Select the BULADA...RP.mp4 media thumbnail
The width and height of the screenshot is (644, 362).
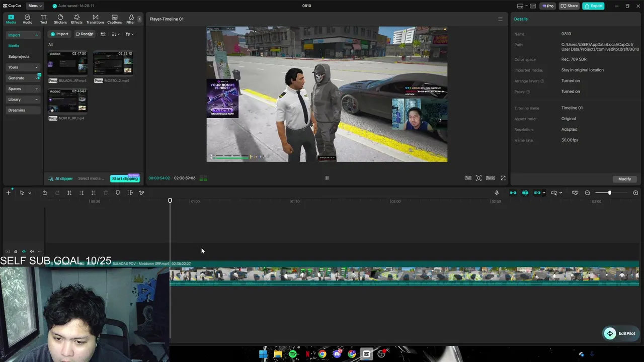coord(67,63)
